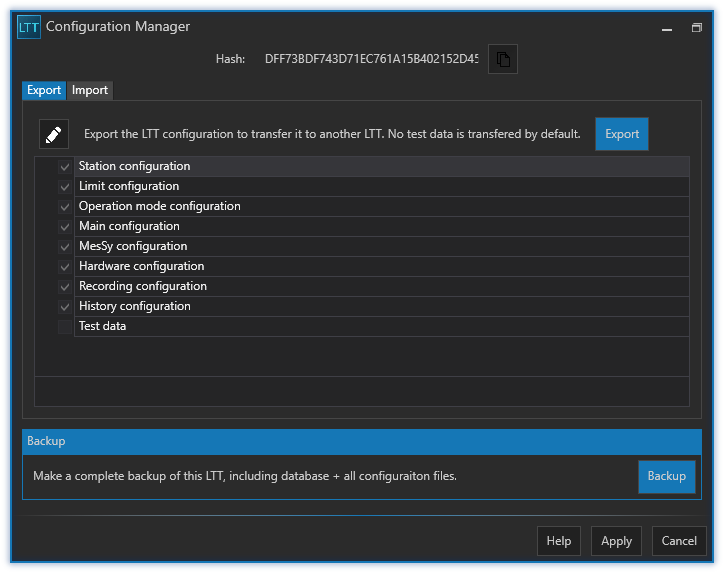Image resolution: width=724 pixels, height=573 pixels.
Task: Apply the configuration changes
Action: coord(616,541)
